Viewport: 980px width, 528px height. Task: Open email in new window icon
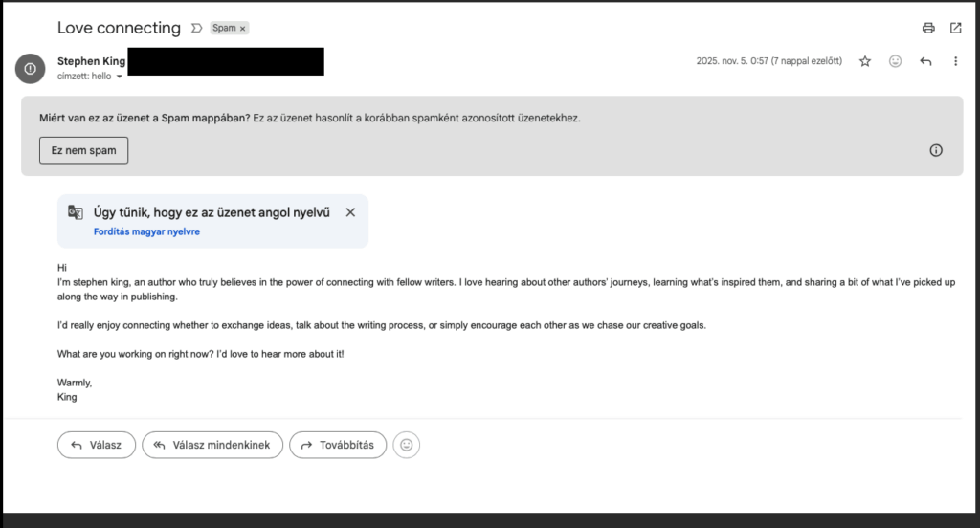click(x=955, y=28)
